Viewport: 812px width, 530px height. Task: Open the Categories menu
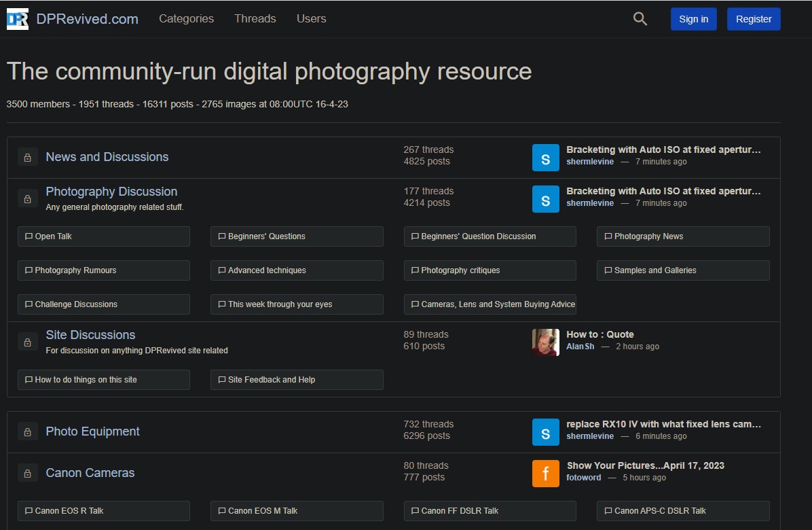pos(187,18)
